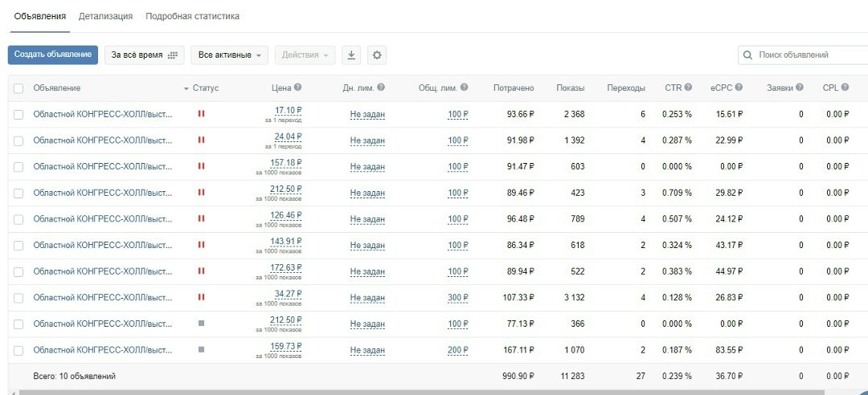The image size is (868, 395).
Task: Click the download statistics icon
Action: point(351,55)
